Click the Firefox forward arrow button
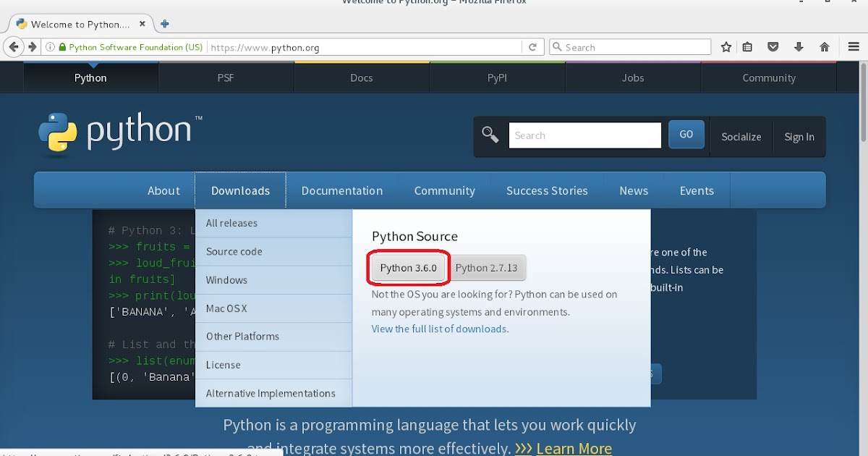 click(x=32, y=47)
